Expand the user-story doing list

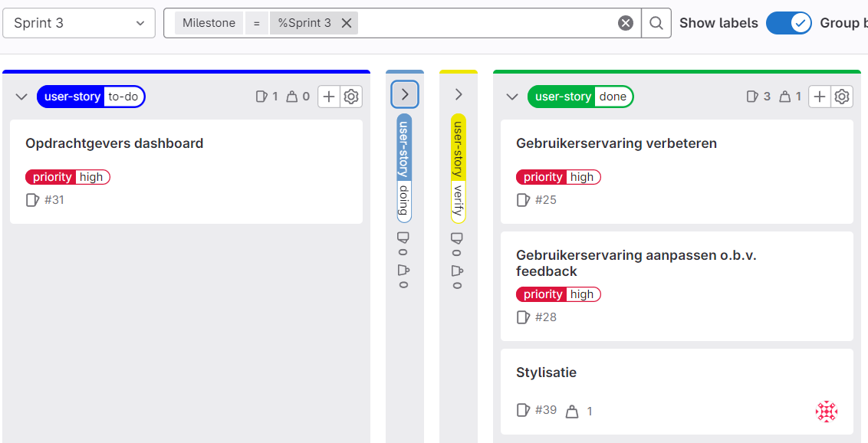[405, 94]
